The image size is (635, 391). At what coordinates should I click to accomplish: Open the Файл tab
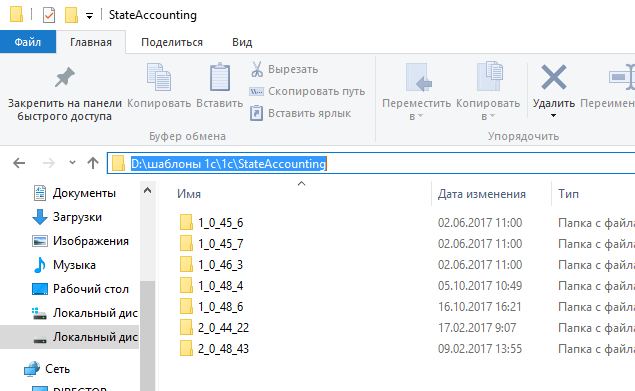coord(28,42)
